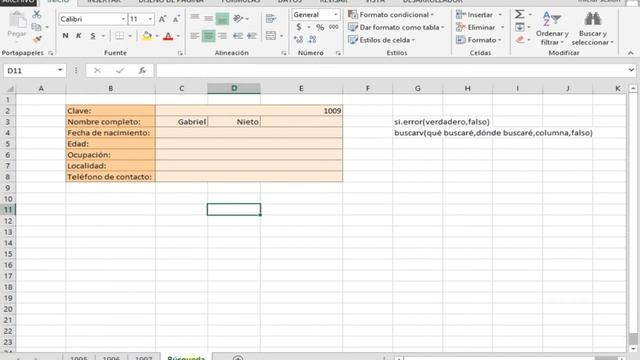Align cell content to top

click(195, 18)
